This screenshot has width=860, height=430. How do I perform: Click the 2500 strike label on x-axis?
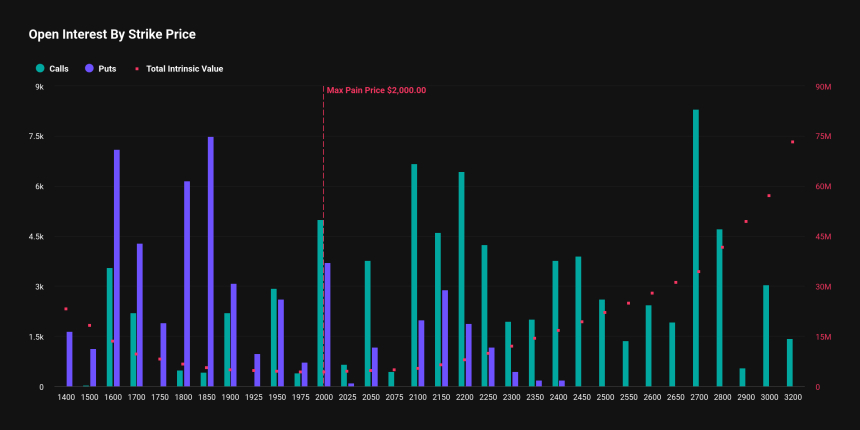[x=605, y=398]
